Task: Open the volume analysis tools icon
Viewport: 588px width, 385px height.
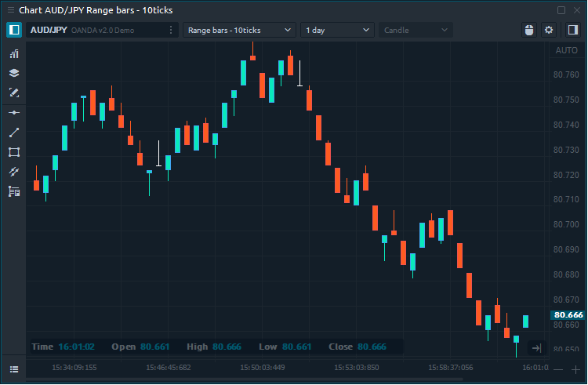Action: (14, 191)
